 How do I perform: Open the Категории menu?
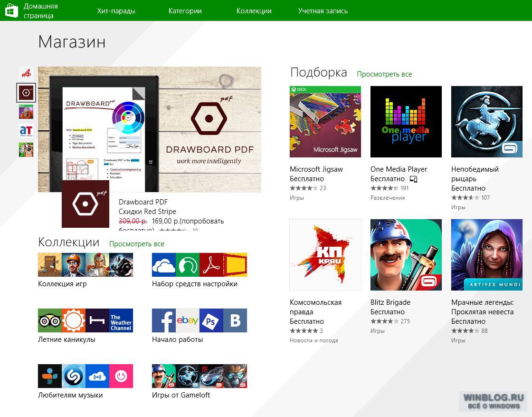[x=185, y=11]
